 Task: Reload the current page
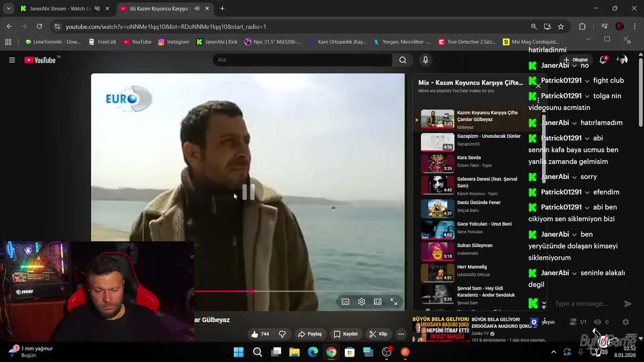[x=39, y=27]
